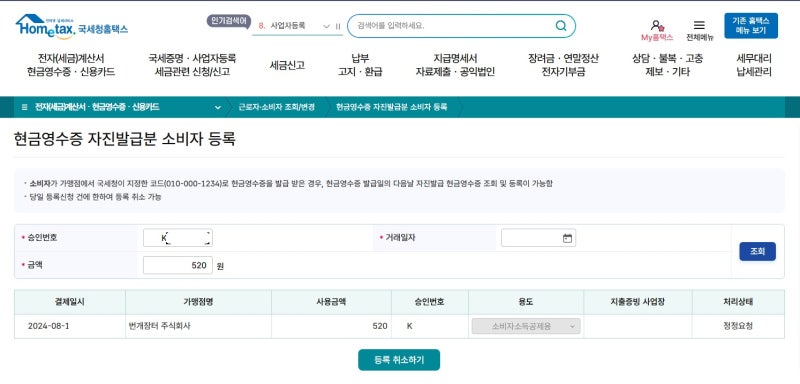Click the 용도 column header
The width and height of the screenshot is (800, 384).
[x=526, y=302]
